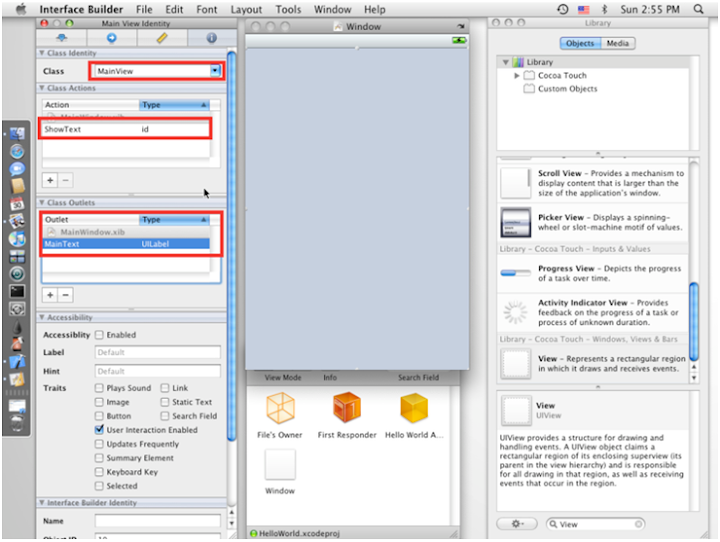
Task: Switch Library to the Objects tab
Action: (580, 43)
